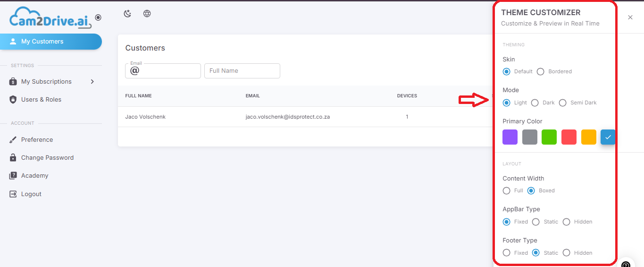Select Light mode
The image size is (644, 267).
[x=507, y=103]
